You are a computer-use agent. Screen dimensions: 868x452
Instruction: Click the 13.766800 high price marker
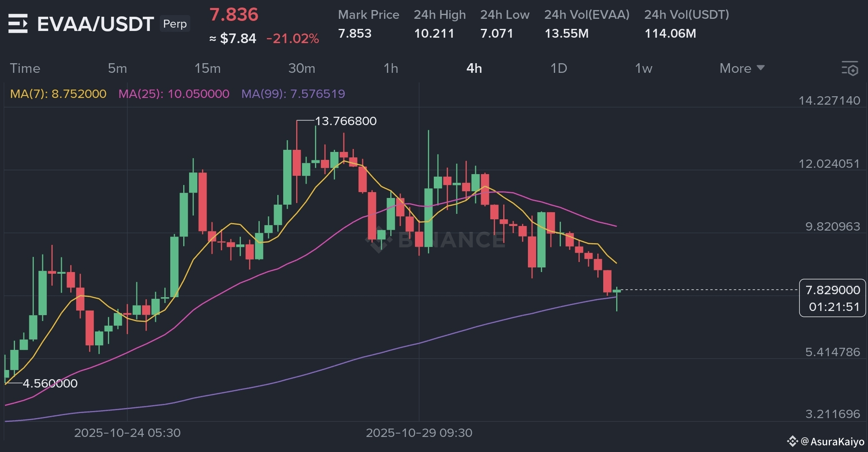[346, 121]
